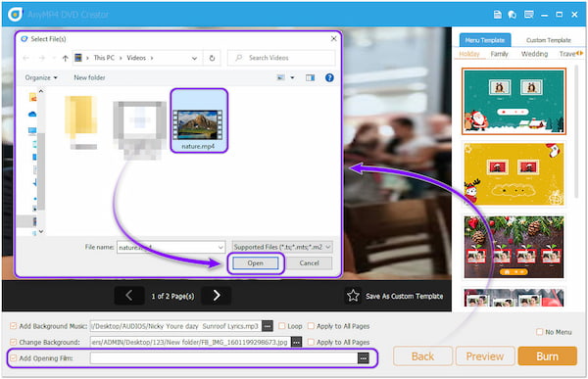
Task: Change view icon in file dialog toolbar
Action: (x=280, y=77)
